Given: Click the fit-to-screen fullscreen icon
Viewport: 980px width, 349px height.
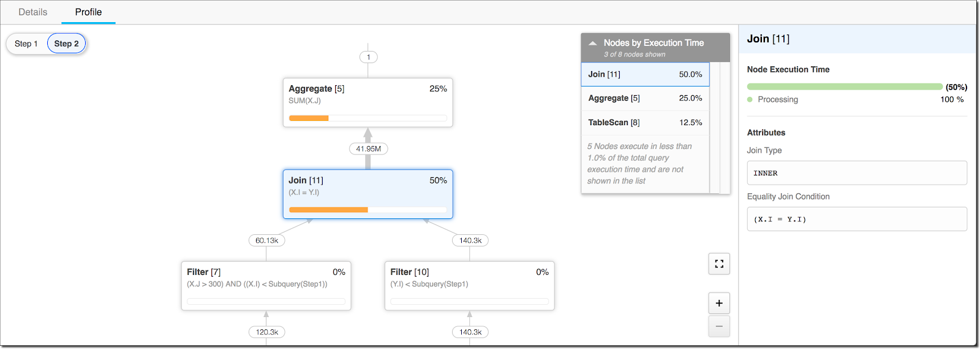Looking at the screenshot, I should pyautogui.click(x=719, y=264).
